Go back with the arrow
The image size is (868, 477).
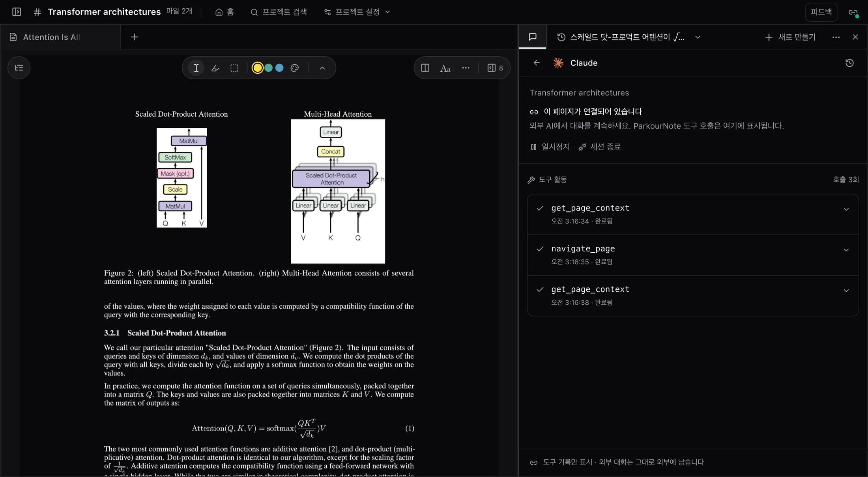(x=537, y=63)
